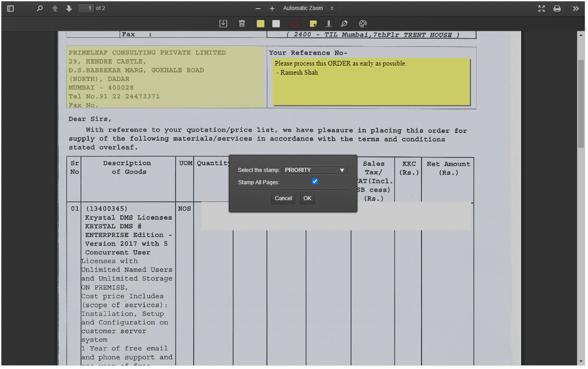Click 'MUMBAI - 400028' text

[x=101, y=88]
